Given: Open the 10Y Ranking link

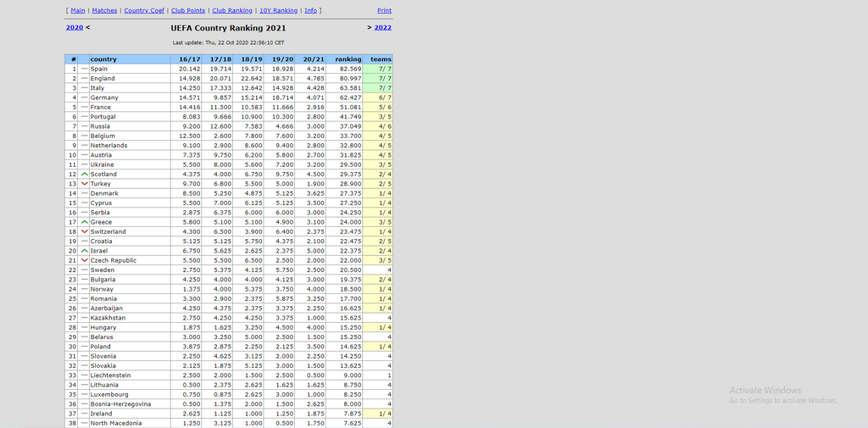Looking at the screenshot, I should 278,10.
